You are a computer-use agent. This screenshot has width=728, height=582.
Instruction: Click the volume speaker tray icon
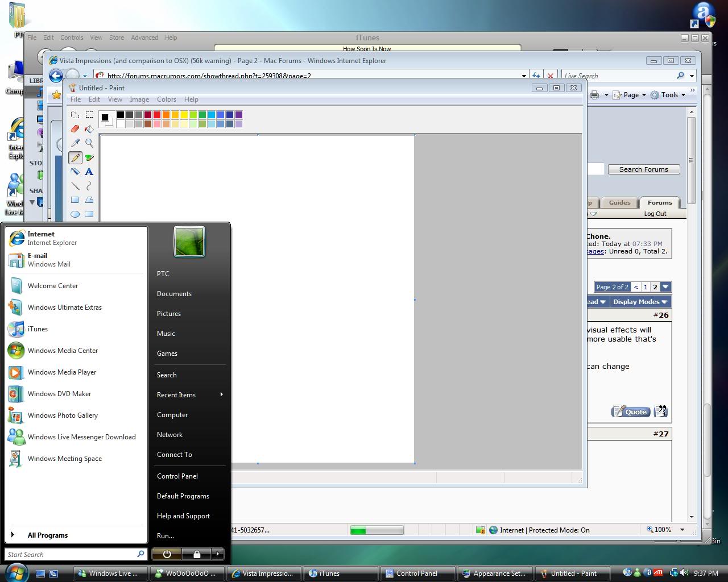[684, 573]
